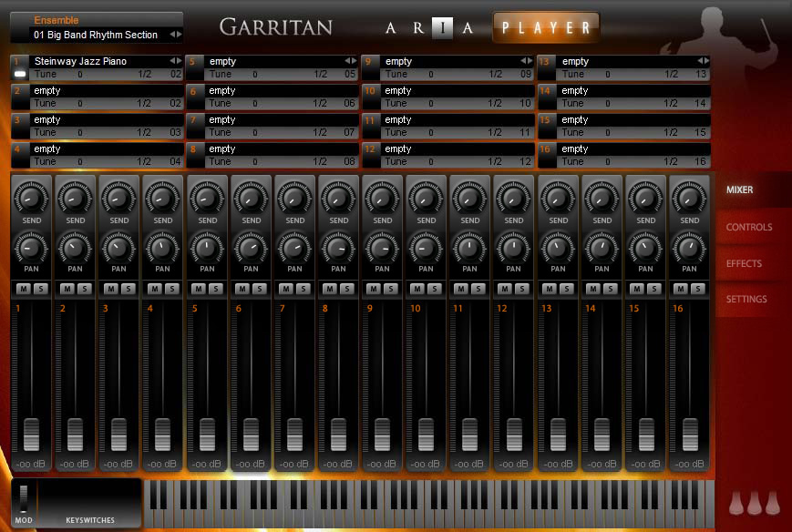Adjust the PAN knob on channel 9
792x532 pixels.
pos(383,247)
